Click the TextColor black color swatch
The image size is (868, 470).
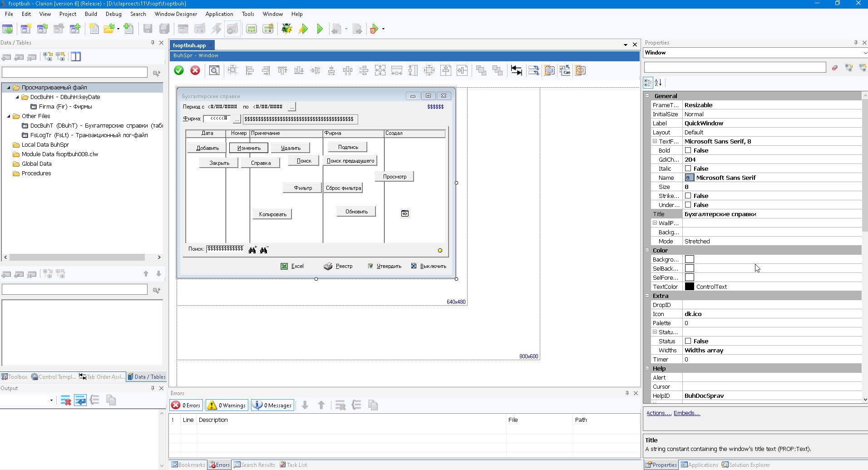[689, 287]
